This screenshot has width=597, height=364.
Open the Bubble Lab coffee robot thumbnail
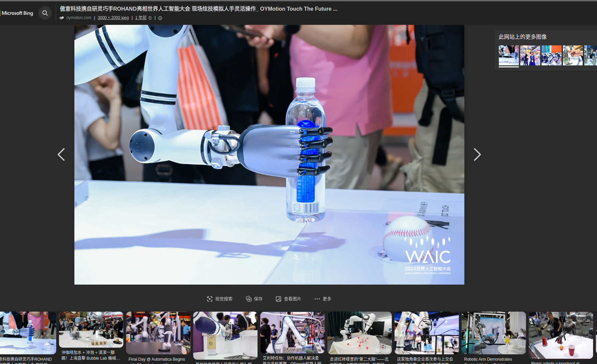[x=91, y=330]
